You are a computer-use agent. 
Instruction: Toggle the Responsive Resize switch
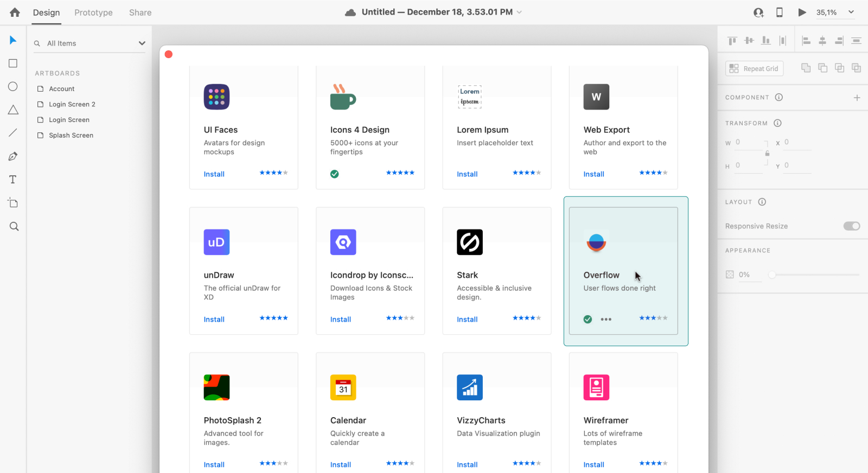point(852,226)
